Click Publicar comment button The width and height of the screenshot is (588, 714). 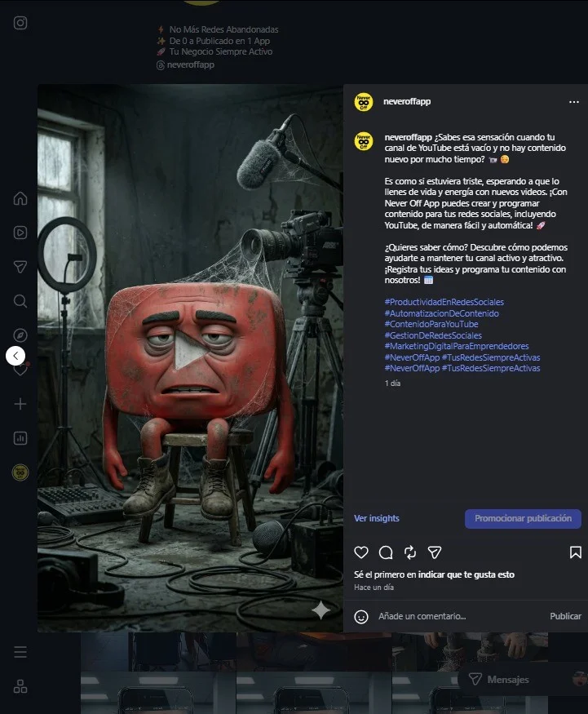(x=565, y=616)
